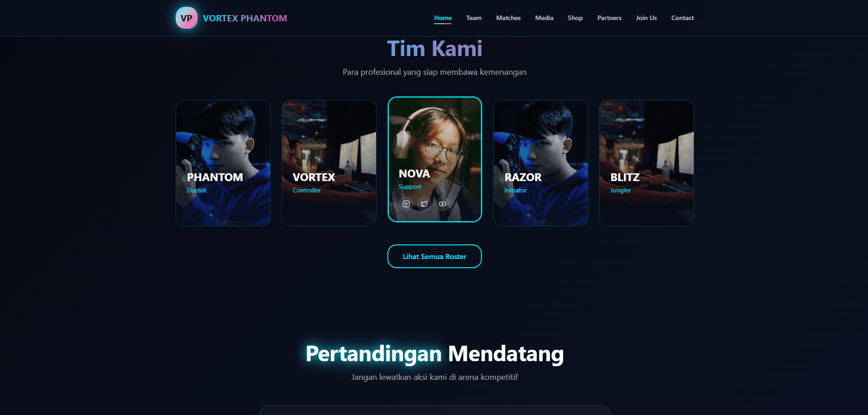The height and width of the screenshot is (415, 868).
Task: Click the Lihat Semua Roster button
Action: pos(434,256)
